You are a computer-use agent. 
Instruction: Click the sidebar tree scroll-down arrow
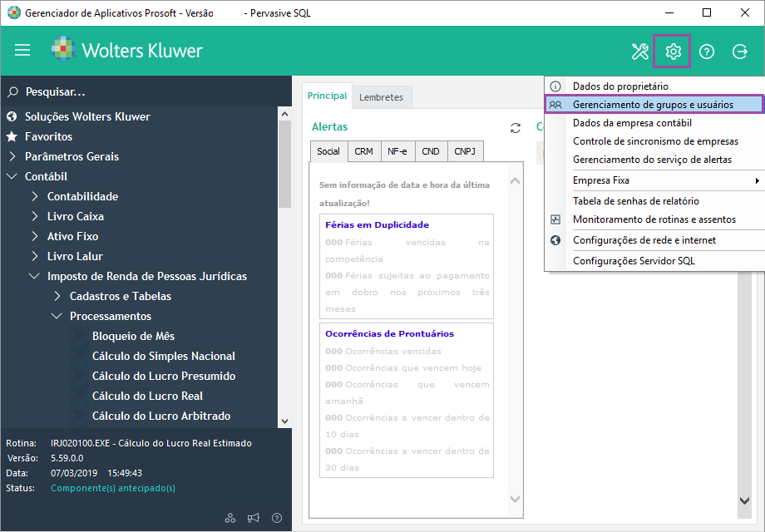pos(285,421)
